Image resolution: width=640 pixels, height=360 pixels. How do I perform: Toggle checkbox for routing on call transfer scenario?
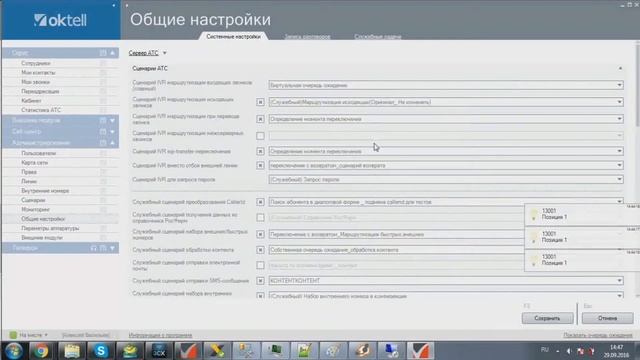coord(260,119)
